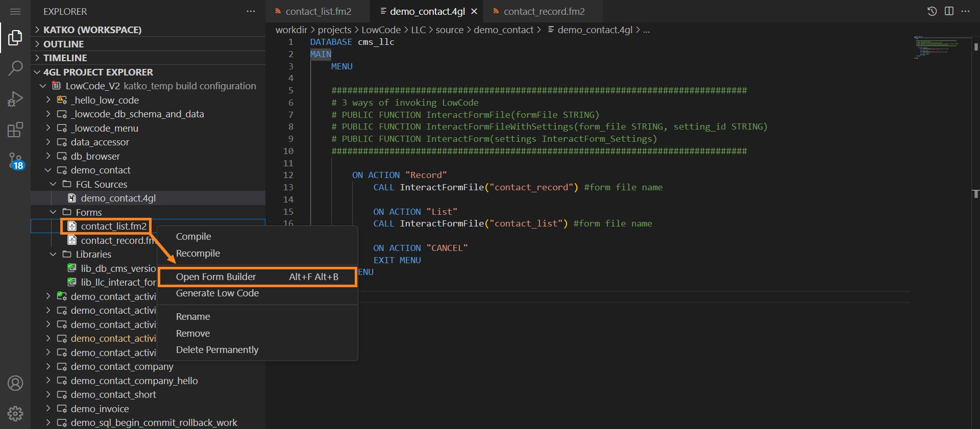Open the Explorer view in activity bar
The image size is (980, 429).
(x=15, y=38)
